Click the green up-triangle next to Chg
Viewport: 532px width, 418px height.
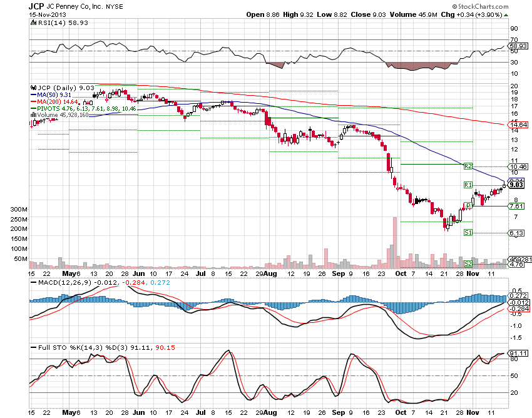[506, 15]
